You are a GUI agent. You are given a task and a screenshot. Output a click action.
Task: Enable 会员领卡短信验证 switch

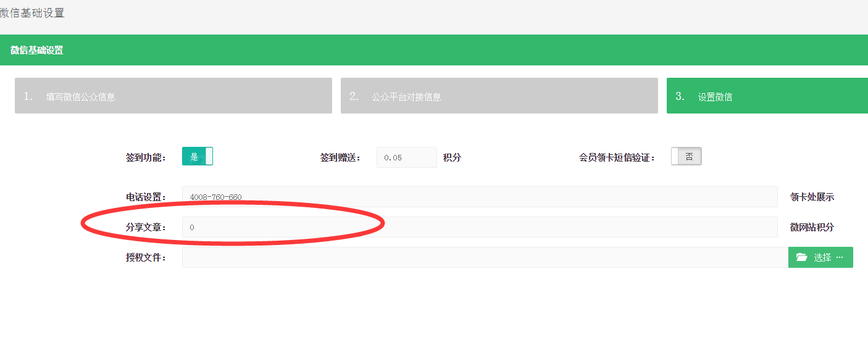tap(686, 157)
